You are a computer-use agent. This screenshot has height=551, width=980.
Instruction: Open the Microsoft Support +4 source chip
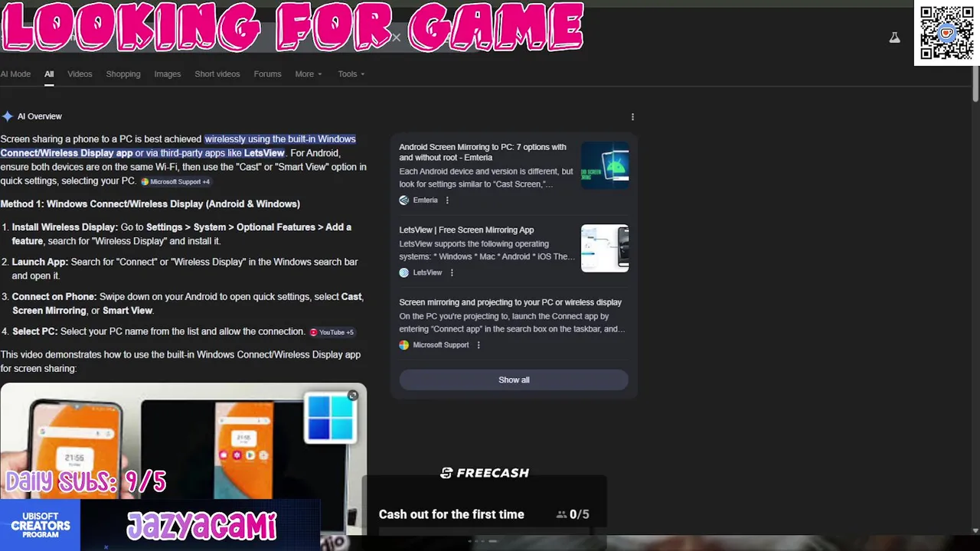[175, 182]
